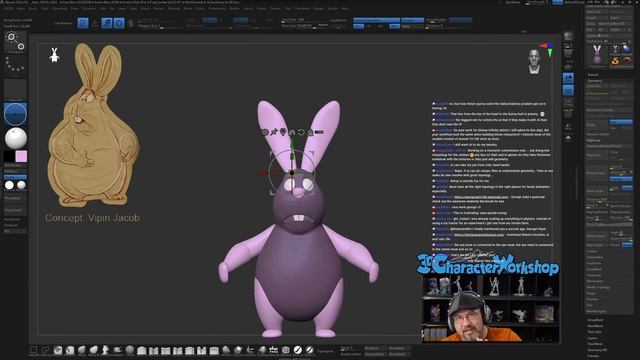Open the Render menu
The image size is (640, 360).
click(235, 8)
